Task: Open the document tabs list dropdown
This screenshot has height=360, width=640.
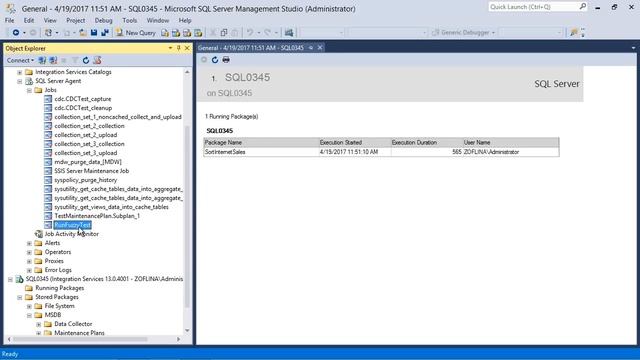Action: coord(633,48)
